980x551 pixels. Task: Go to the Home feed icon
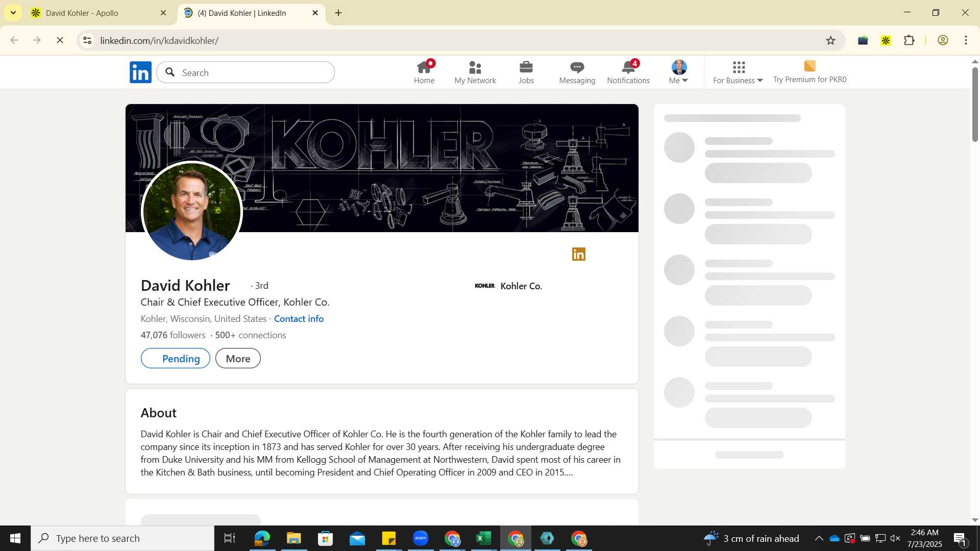[424, 72]
